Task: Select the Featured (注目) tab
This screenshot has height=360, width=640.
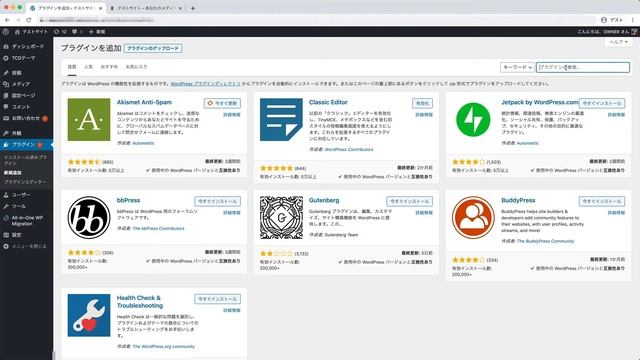Action: click(72, 67)
